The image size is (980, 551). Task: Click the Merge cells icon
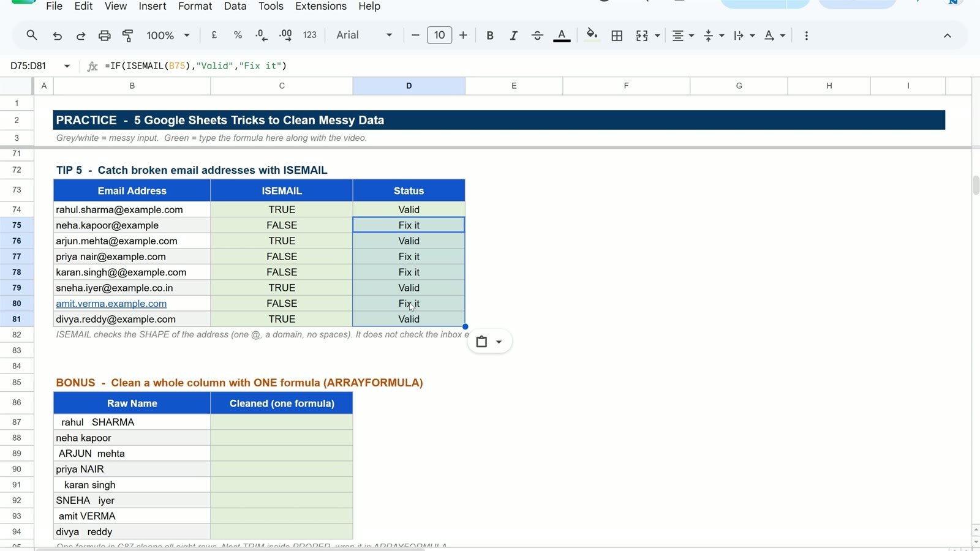tap(642, 36)
